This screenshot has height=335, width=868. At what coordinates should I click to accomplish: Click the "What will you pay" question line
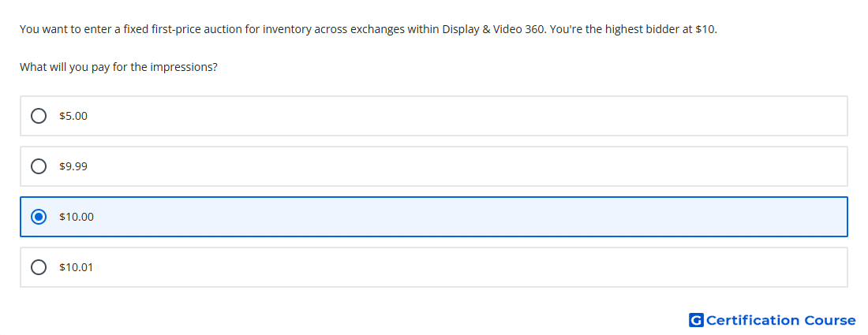118,68
